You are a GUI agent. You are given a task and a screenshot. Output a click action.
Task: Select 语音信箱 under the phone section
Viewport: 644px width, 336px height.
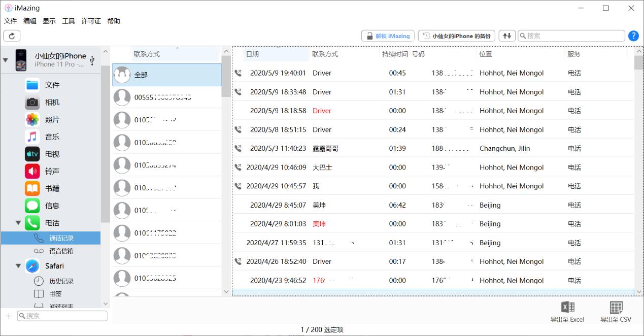click(61, 251)
